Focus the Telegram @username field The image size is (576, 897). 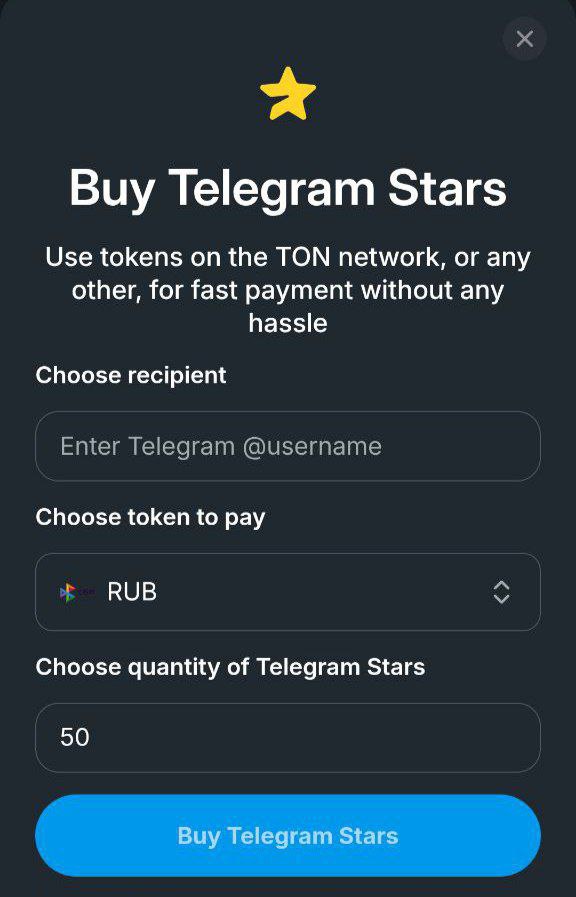click(288, 446)
